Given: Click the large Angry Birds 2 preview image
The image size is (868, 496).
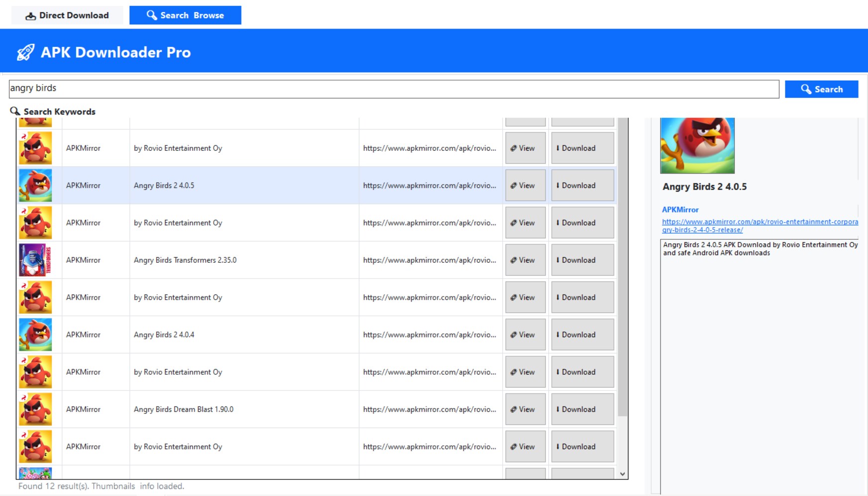Looking at the screenshot, I should click(697, 145).
